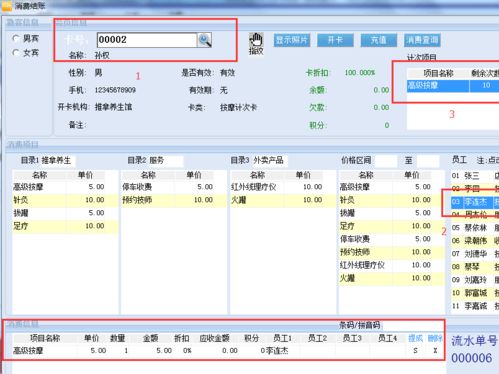The width and height of the screenshot is (499, 374).
Task: Select 针灸 in the 目录1 list
Action: point(65,200)
